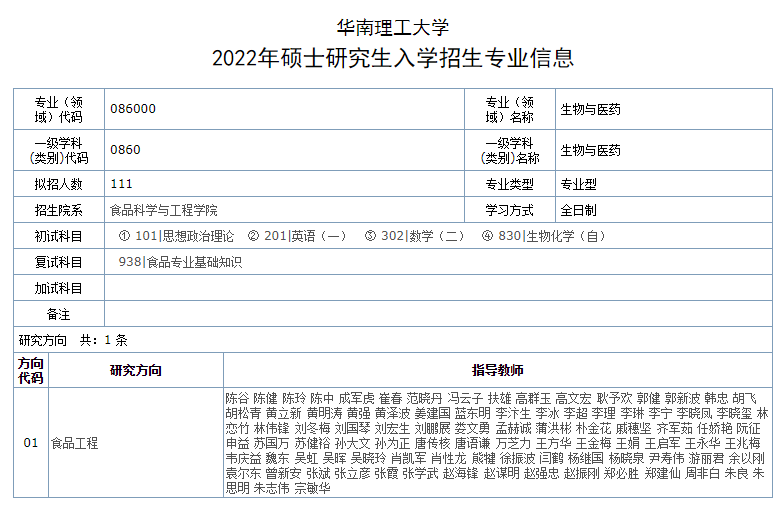This screenshot has width=784, height=517.
Task: Click the title 华南理工大学
Action: coord(392,27)
